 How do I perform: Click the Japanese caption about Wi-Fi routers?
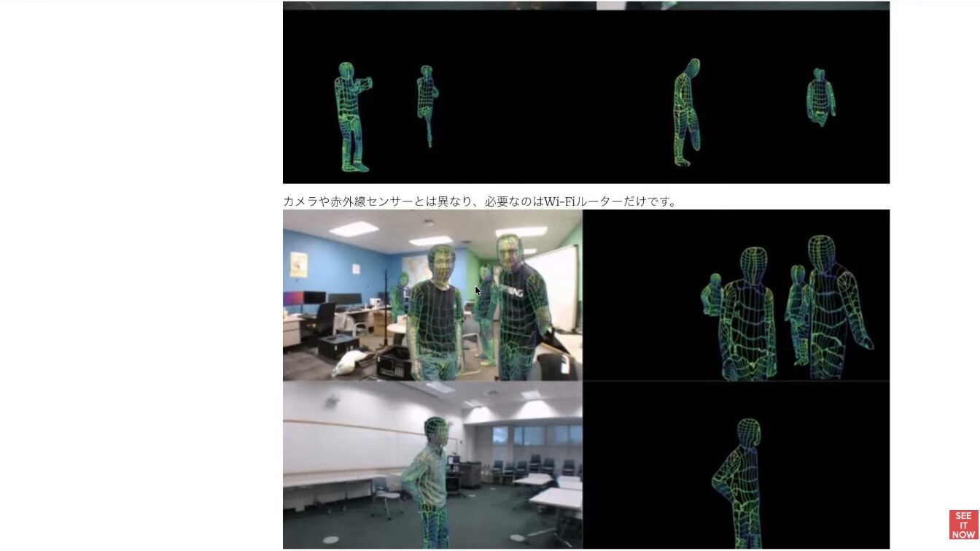pos(479,201)
